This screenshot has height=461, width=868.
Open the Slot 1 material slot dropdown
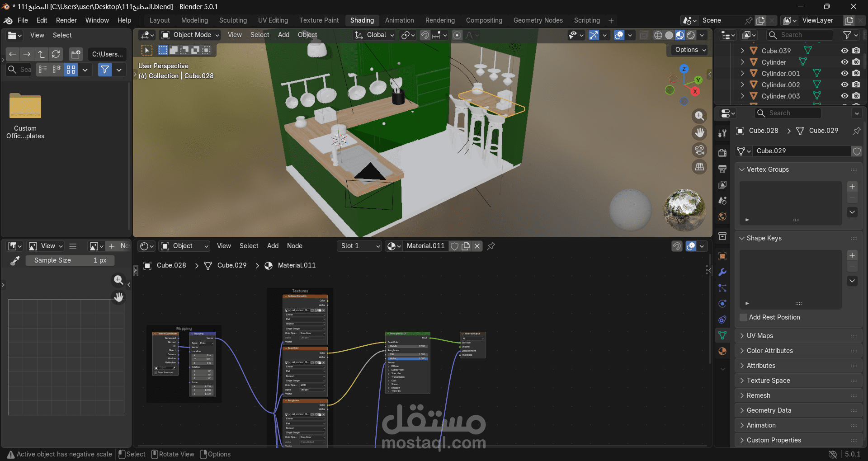point(360,246)
